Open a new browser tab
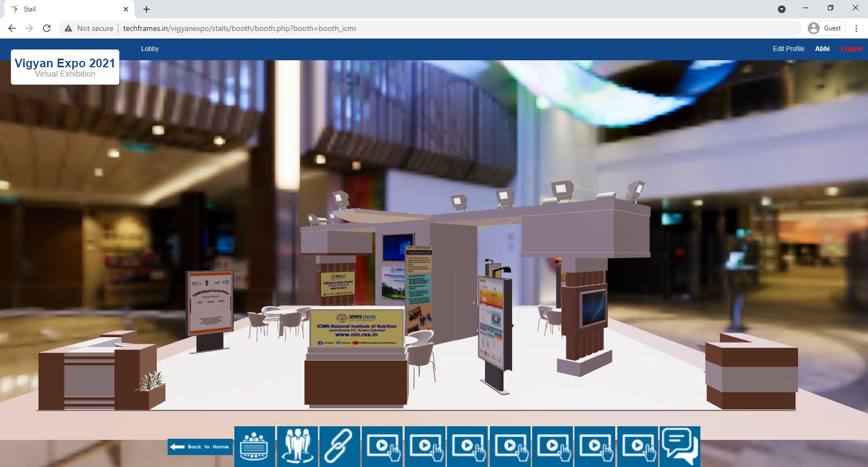 click(x=146, y=9)
